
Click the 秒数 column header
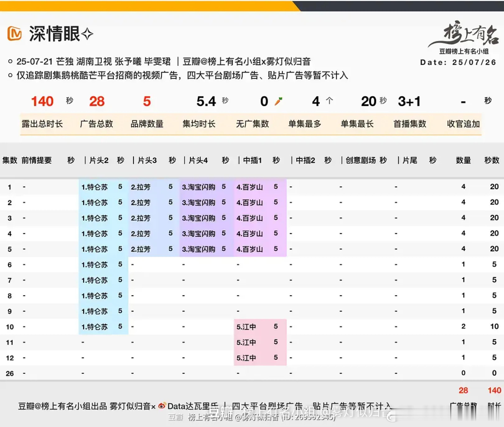(492, 160)
